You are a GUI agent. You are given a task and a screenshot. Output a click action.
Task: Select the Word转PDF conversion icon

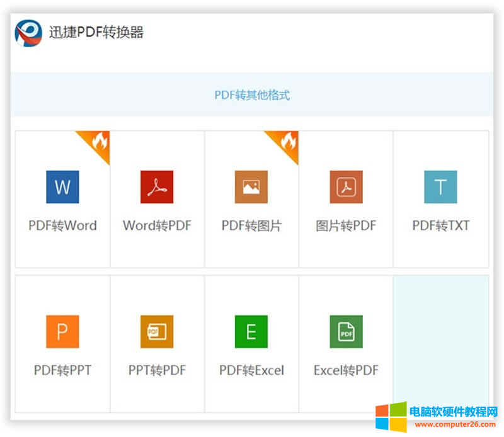(x=156, y=187)
